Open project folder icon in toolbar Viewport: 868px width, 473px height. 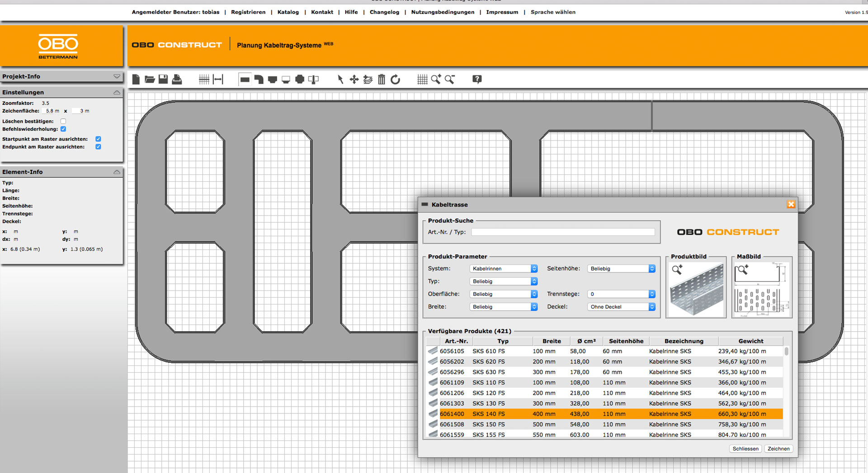[x=150, y=80]
